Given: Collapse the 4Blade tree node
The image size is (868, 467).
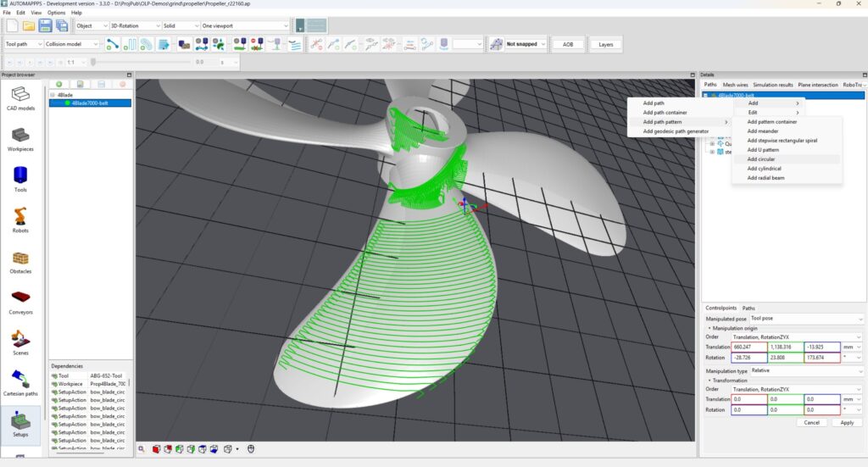Looking at the screenshot, I should [53, 95].
